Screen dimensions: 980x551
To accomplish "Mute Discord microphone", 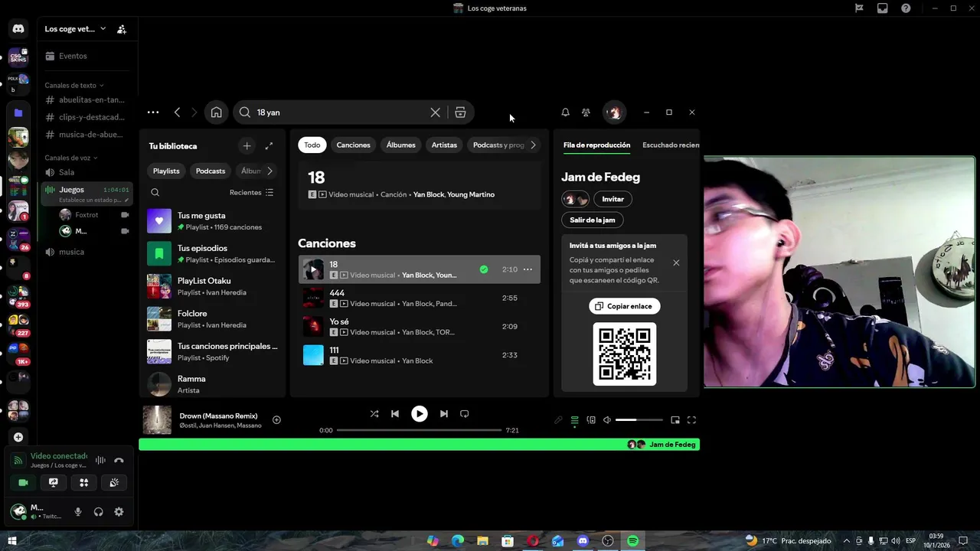I will click(78, 512).
